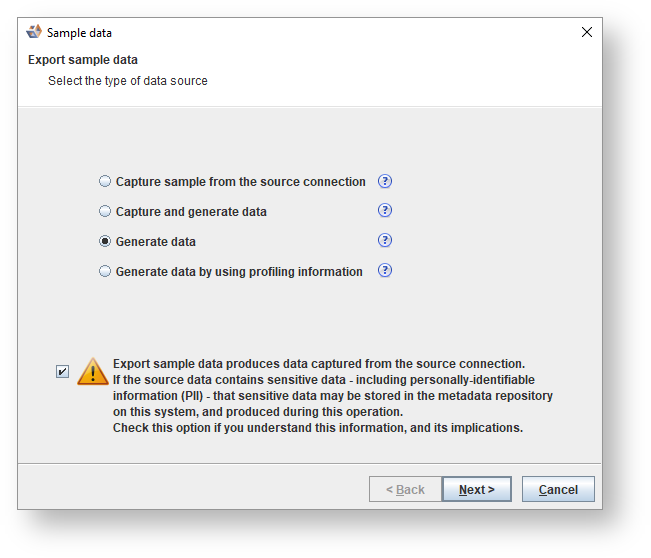
Task: Open help for Capture sample from source connection
Action: coord(385,181)
